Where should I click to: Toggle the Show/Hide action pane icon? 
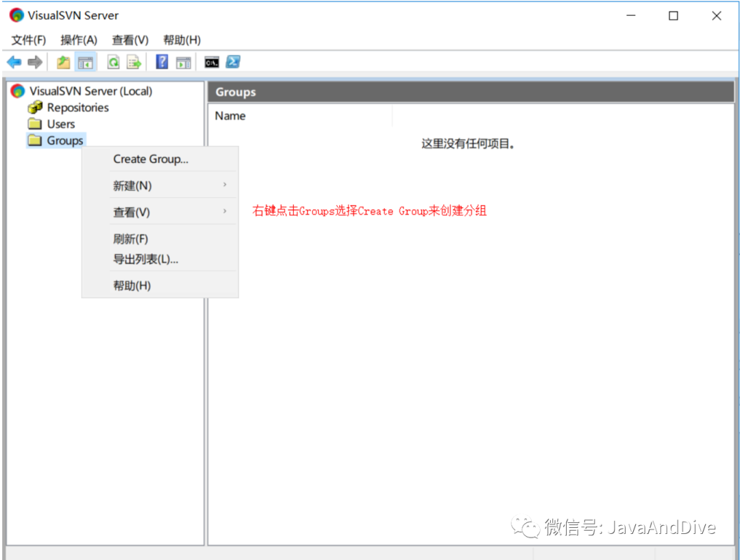183,62
